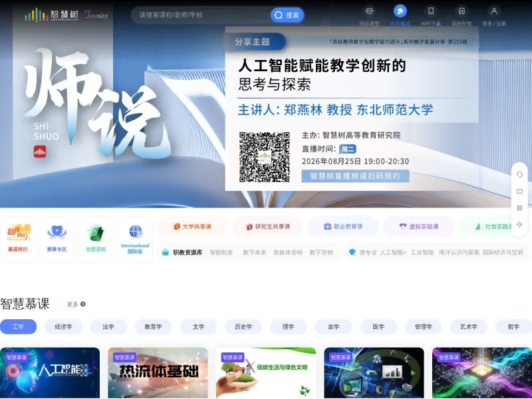Select the 法学 tab

point(108,327)
